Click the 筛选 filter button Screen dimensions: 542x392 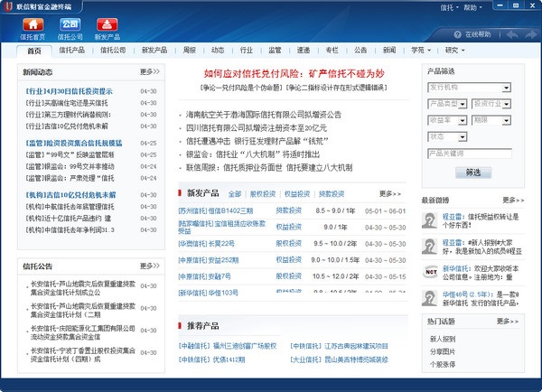click(473, 173)
